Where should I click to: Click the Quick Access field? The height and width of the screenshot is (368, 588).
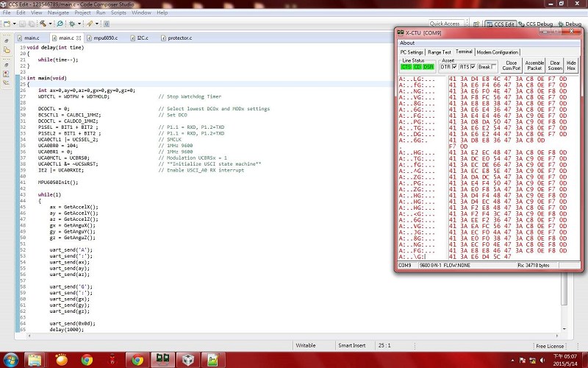coord(446,24)
